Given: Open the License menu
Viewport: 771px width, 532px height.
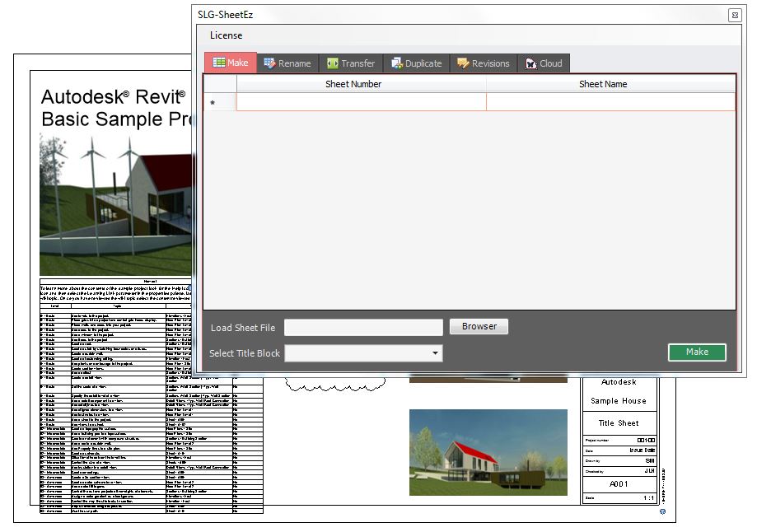Looking at the screenshot, I should 226,35.
